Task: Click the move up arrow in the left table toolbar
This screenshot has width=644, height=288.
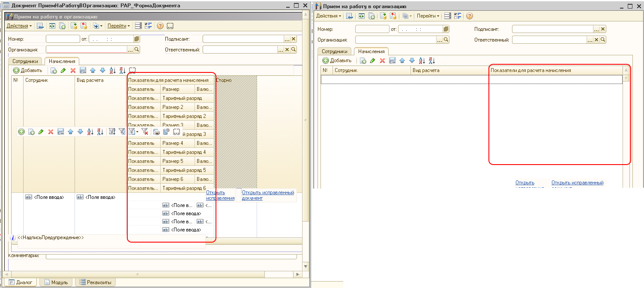Action: pos(93,70)
